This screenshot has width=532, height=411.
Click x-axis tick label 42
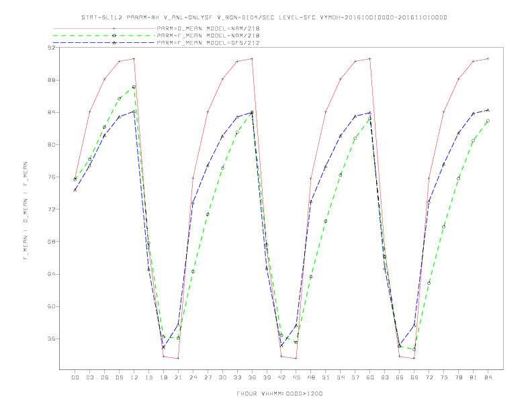(281, 377)
